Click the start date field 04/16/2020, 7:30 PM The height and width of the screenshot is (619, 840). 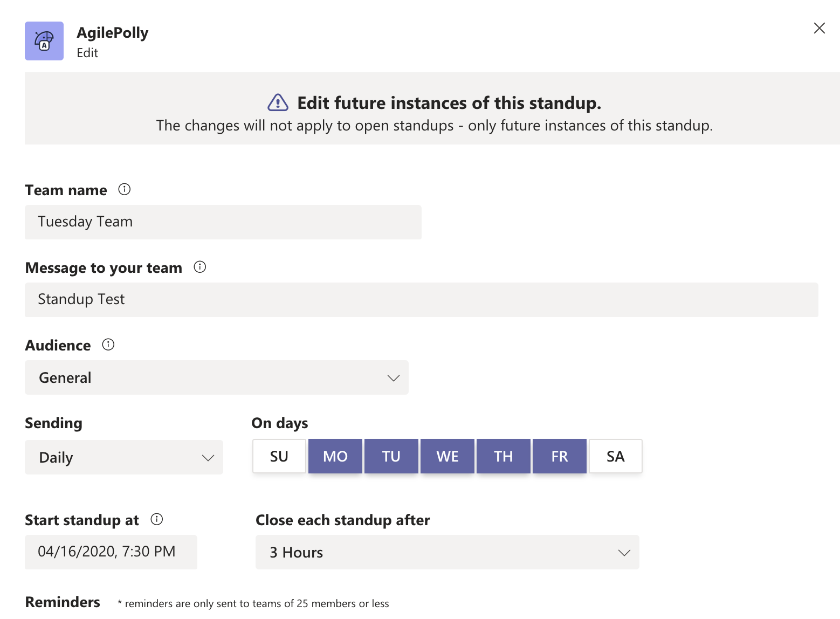111,552
